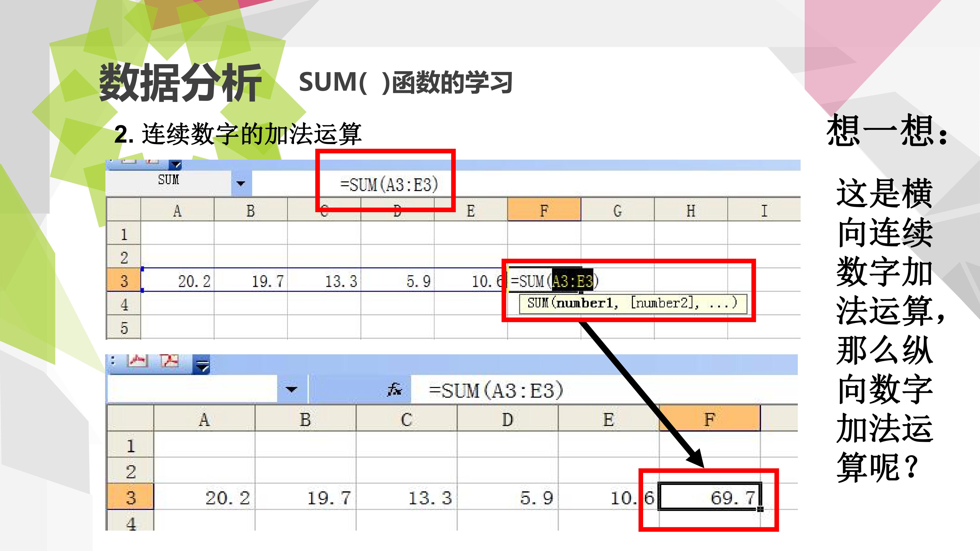Click cell 19.7 in lower spreadsheet
The width and height of the screenshot is (980, 551).
pyautogui.click(x=305, y=497)
